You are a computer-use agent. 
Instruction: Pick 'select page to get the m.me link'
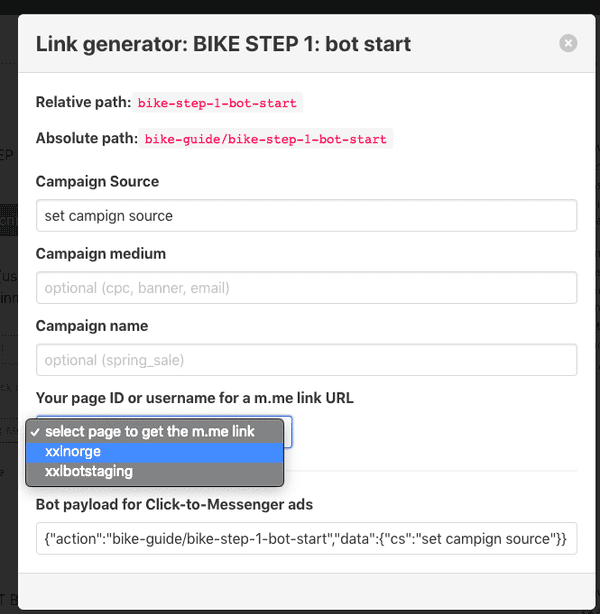pyautogui.click(x=154, y=432)
